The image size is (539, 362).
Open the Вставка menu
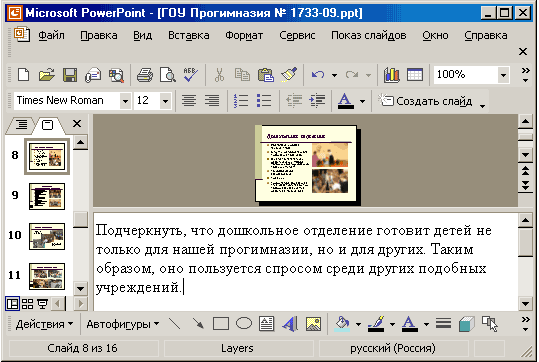[x=188, y=35]
